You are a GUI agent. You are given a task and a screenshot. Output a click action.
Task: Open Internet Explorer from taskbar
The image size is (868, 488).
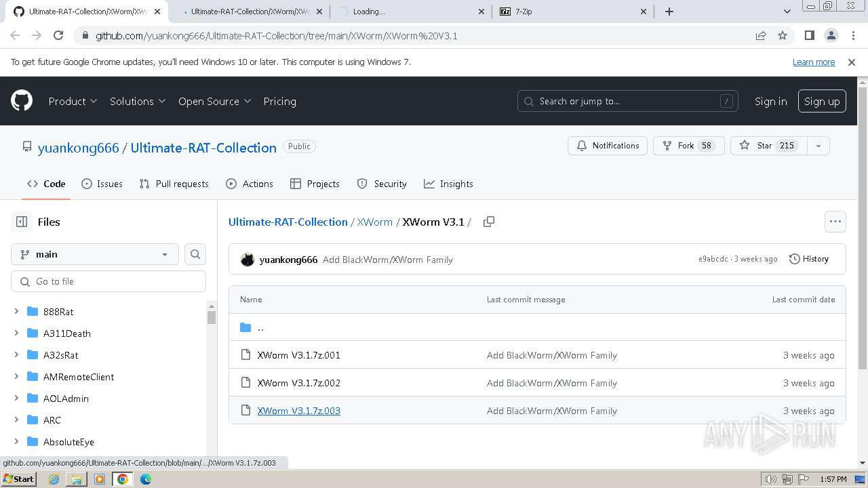coord(54,479)
